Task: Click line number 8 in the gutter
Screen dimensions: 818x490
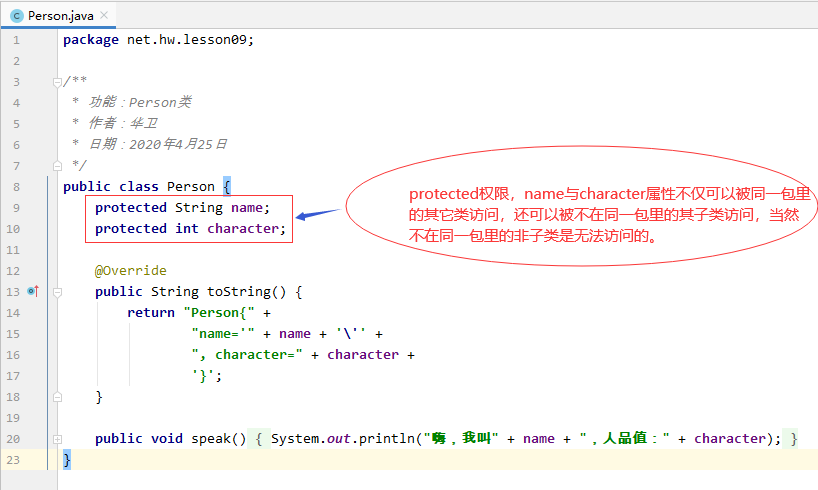Action: click(x=16, y=187)
